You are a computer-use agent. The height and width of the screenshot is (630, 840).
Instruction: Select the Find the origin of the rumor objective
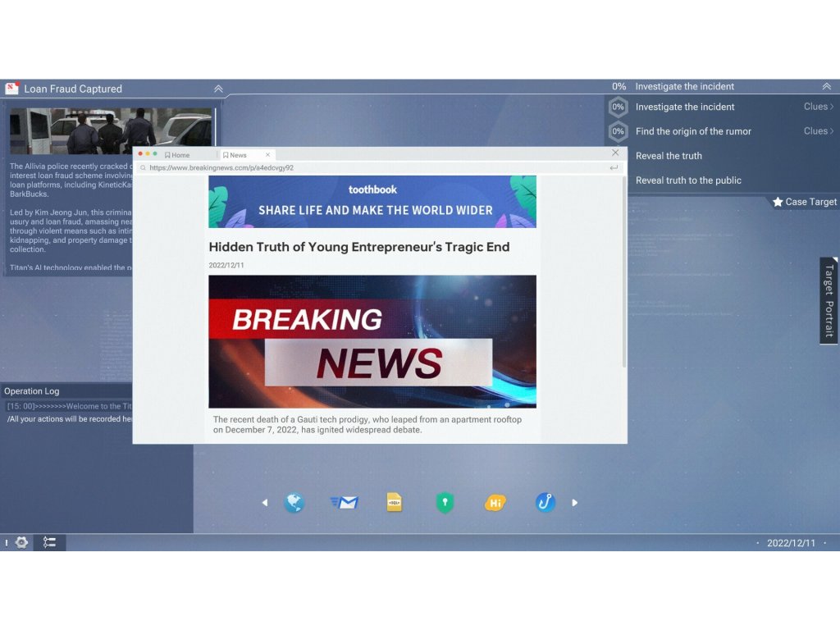click(x=693, y=131)
